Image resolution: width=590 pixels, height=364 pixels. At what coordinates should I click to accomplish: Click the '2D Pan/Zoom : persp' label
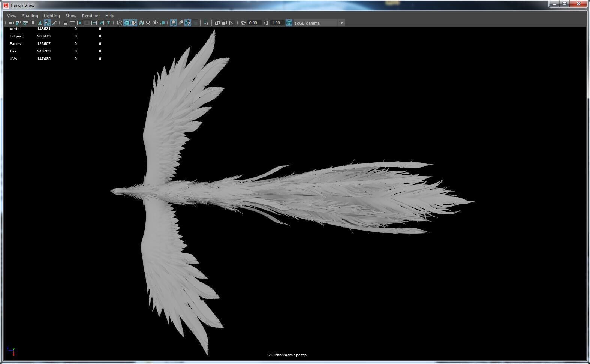287,355
